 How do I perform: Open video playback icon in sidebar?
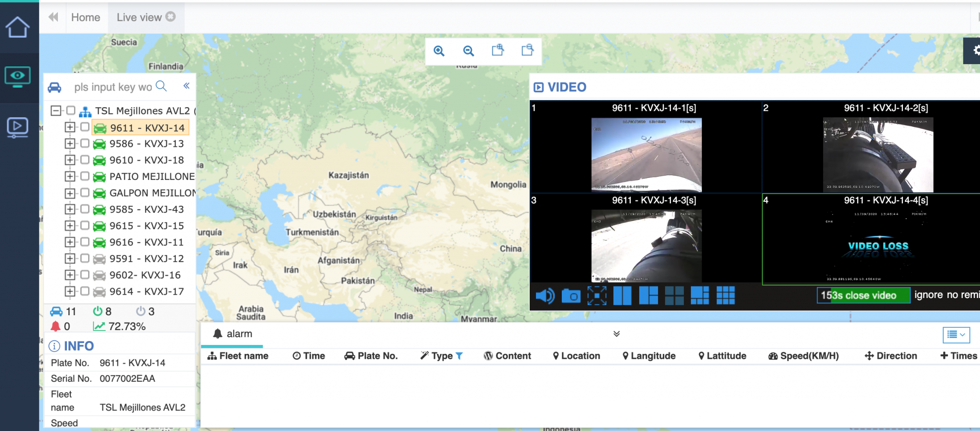coord(17,127)
